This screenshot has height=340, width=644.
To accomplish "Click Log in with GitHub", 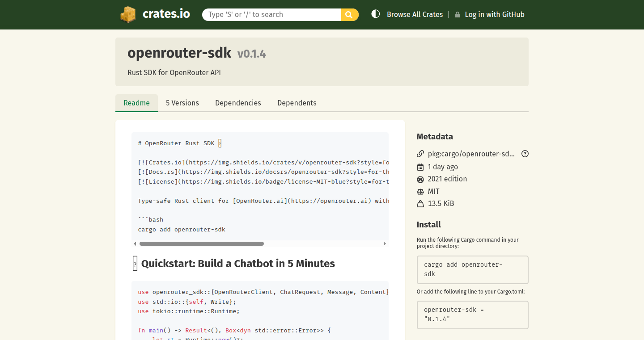I will pos(494,14).
